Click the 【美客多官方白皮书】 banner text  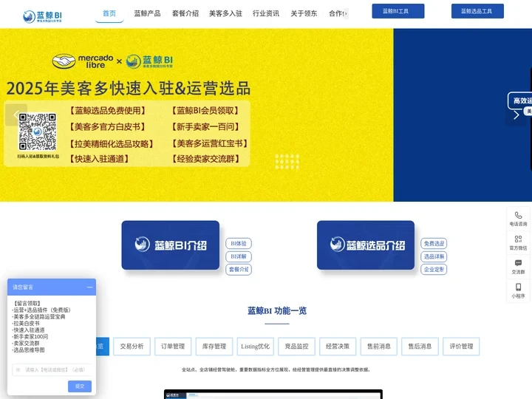(108, 127)
